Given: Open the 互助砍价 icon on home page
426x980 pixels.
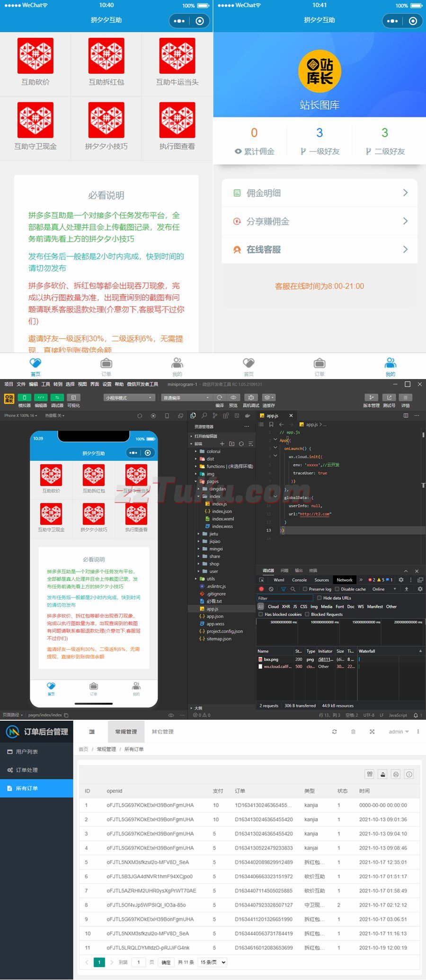Looking at the screenshot, I should pyautogui.click(x=35, y=62).
